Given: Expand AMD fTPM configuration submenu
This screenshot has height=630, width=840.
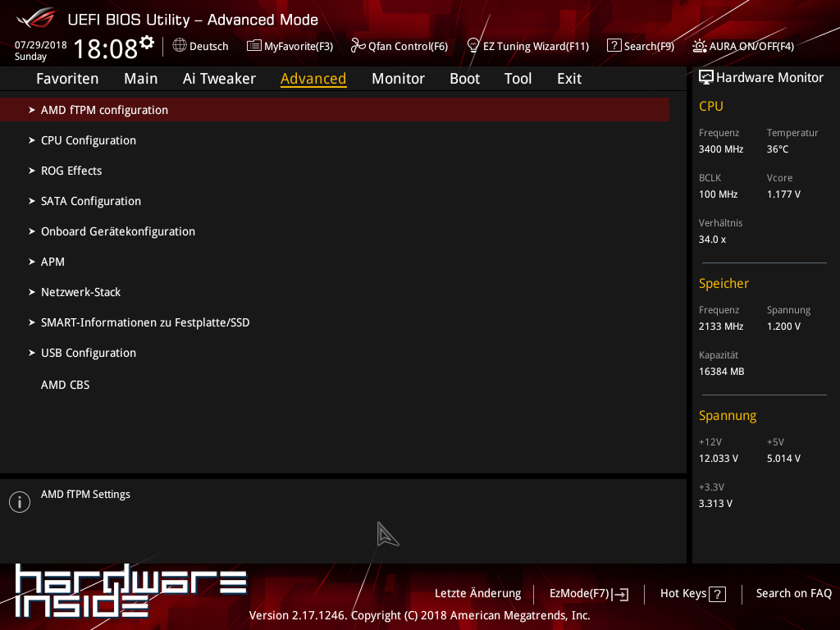Looking at the screenshot, I should point(104,110).
